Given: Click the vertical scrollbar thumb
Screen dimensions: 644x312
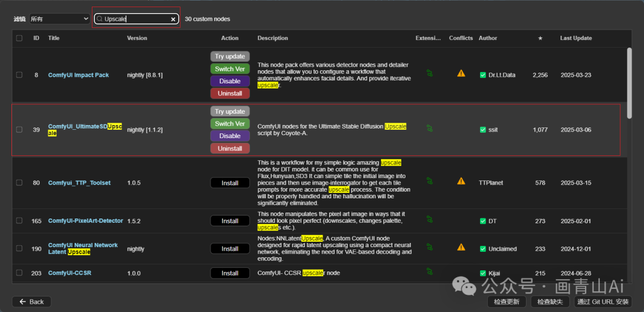Looking at the screenshot, I should [x=629, y=83].
